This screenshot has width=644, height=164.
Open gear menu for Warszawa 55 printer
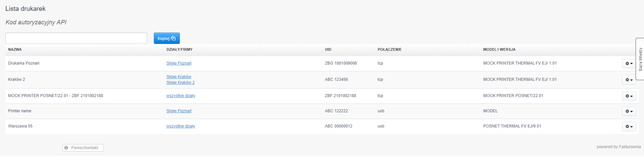629,127
